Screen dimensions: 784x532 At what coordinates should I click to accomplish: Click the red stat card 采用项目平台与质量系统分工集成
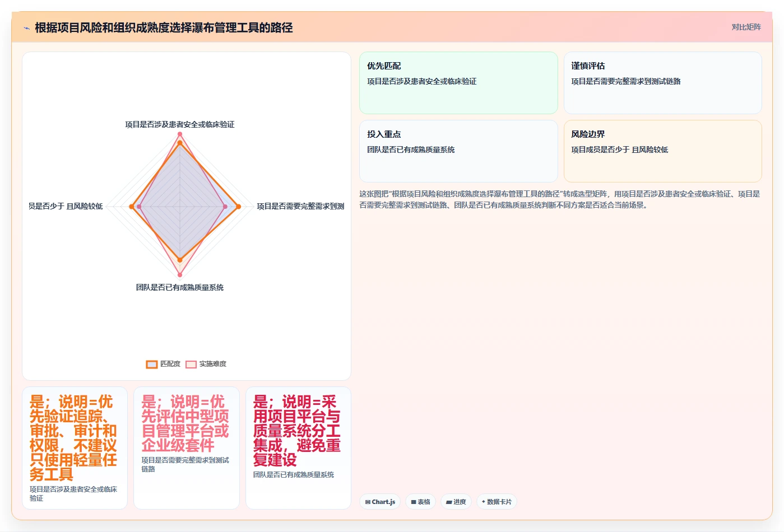298,448
